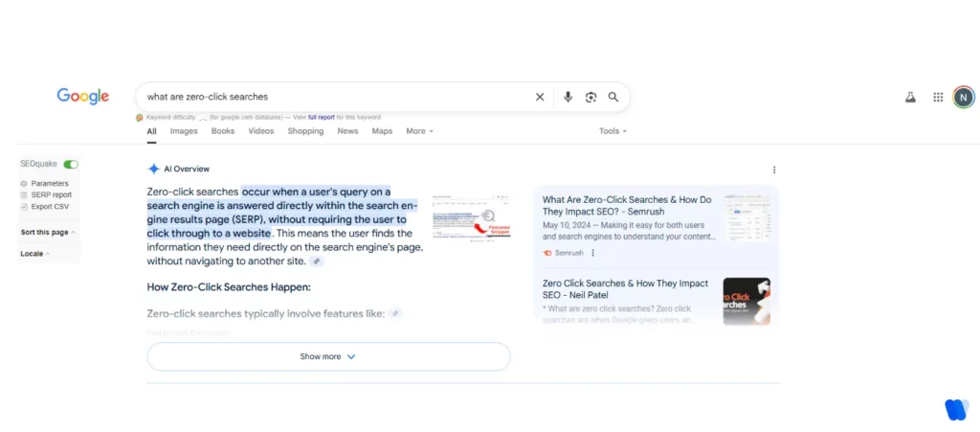This screenshot has height=432, width=980.
Task: Start voice search with microphone icon
Action: pos(568,97)
